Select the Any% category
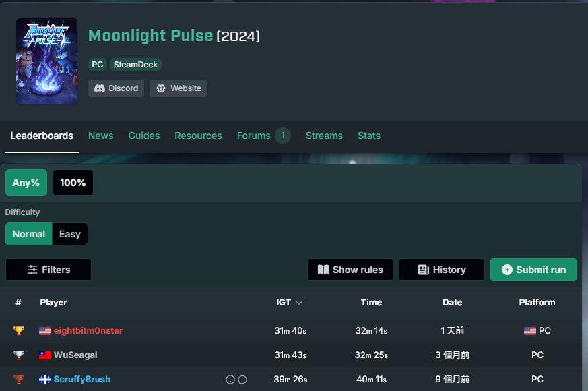 click(x=26, y=183)
